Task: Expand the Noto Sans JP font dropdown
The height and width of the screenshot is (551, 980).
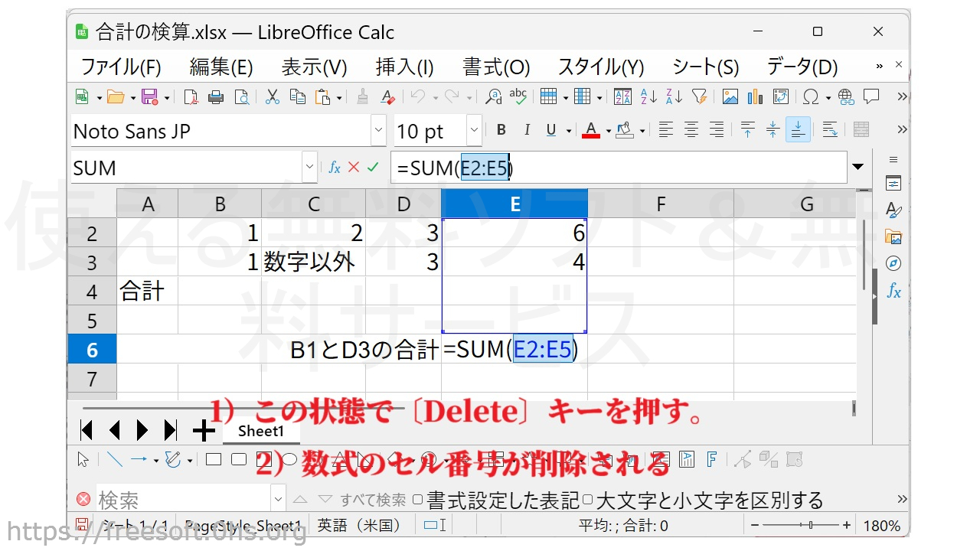Action: (378, 131)
